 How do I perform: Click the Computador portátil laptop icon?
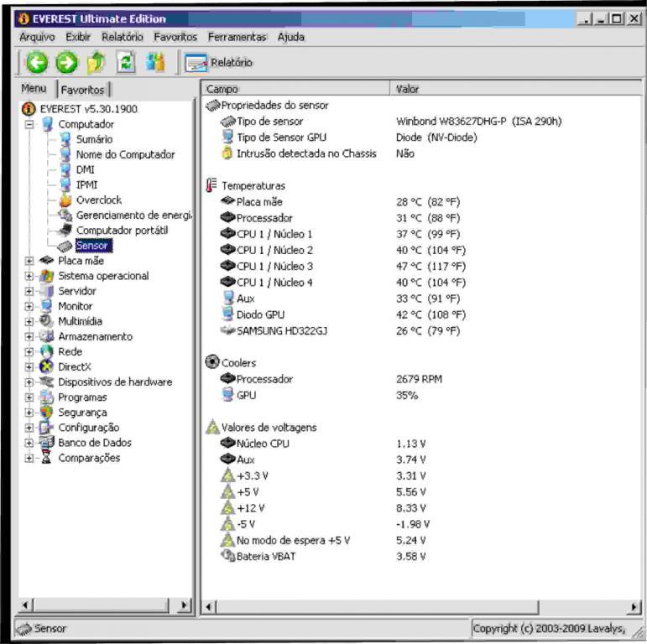click(x=65, y=230)
